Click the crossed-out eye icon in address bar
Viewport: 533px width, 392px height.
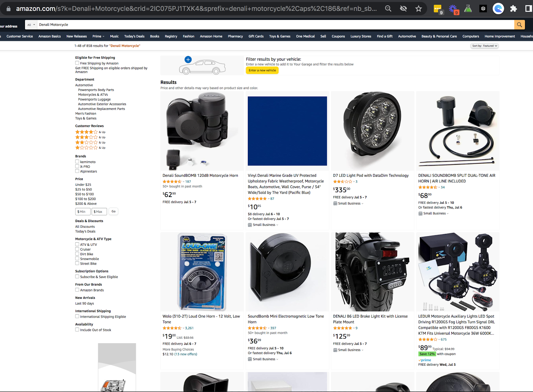(x=403, y=9)
